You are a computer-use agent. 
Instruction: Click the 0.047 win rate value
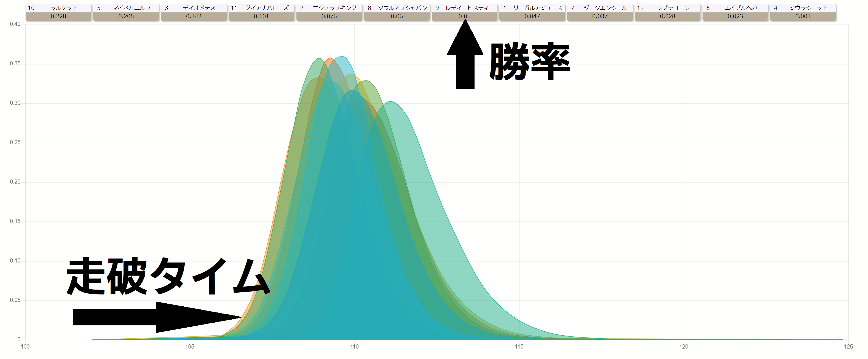point(532,16)
